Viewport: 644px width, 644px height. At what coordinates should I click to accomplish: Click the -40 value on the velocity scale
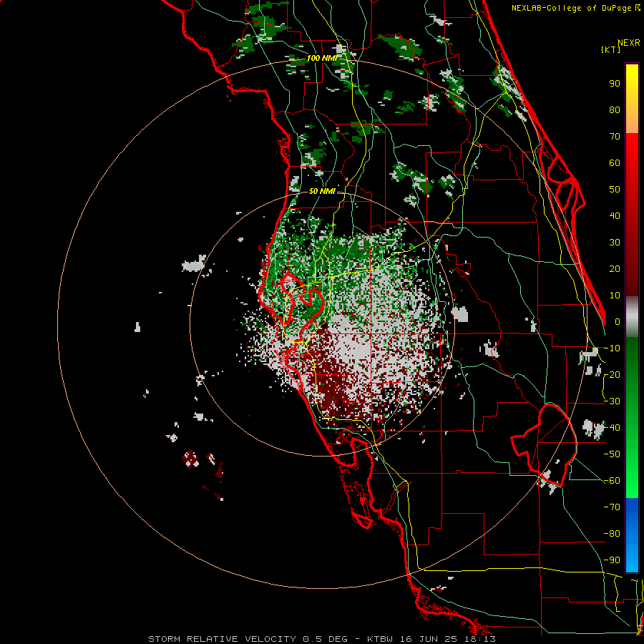pyautogui.click(x=612, y=428)
